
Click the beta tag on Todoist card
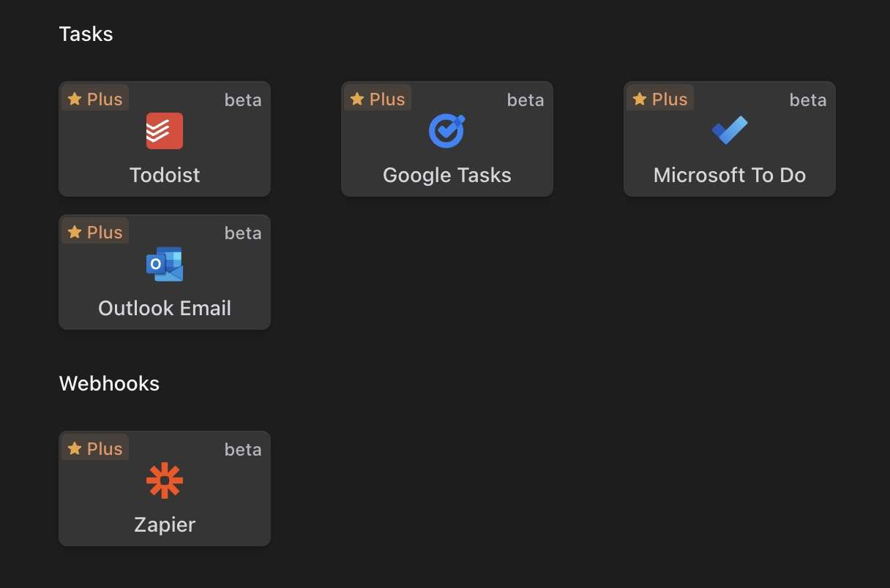243,100
